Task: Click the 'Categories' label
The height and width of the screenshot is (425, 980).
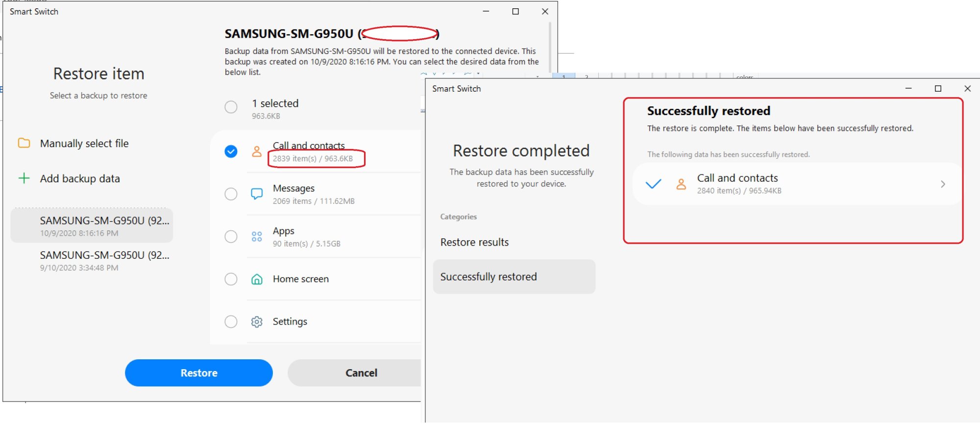Action: [459, 217]
